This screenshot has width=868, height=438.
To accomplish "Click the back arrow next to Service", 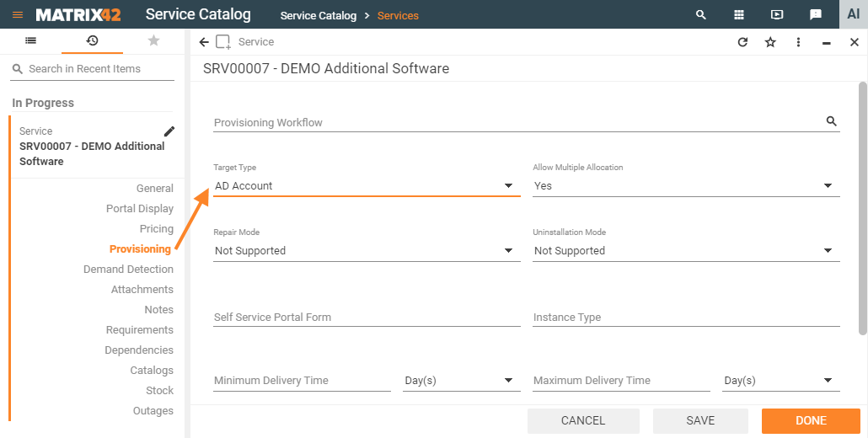I will coord(204,42).
